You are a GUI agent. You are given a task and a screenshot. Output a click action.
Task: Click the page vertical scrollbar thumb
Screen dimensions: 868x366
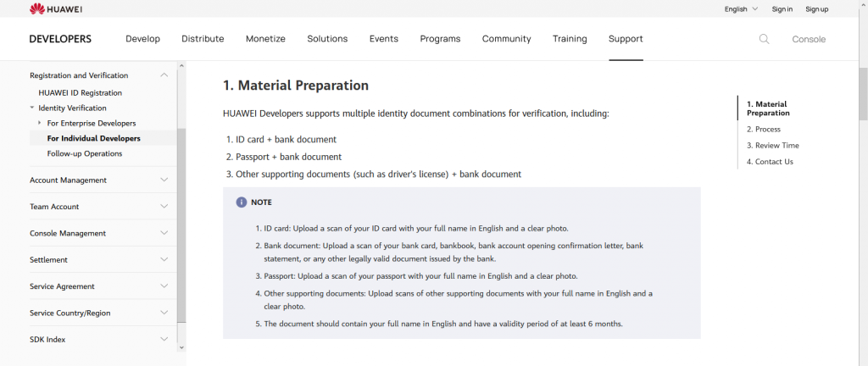pyautogui.click(x=863, y=93)
